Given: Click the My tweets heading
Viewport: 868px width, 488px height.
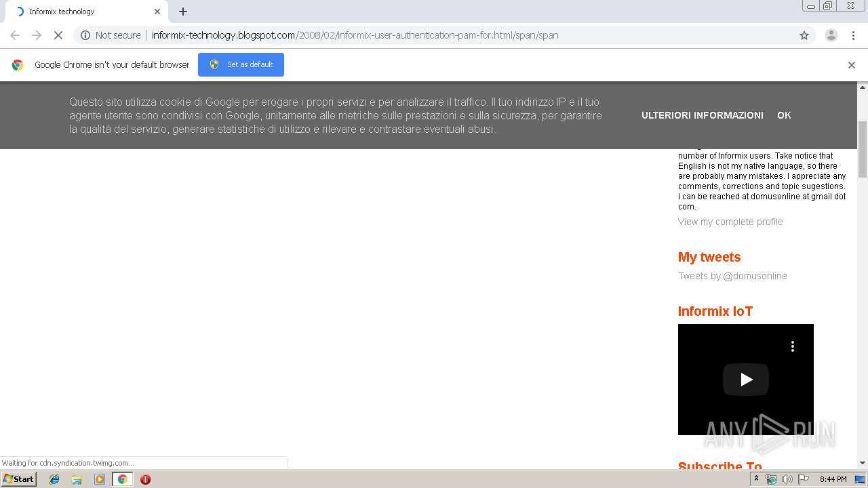Looking at the screenshot, I should pyautogui.click(x=709, y=257).
